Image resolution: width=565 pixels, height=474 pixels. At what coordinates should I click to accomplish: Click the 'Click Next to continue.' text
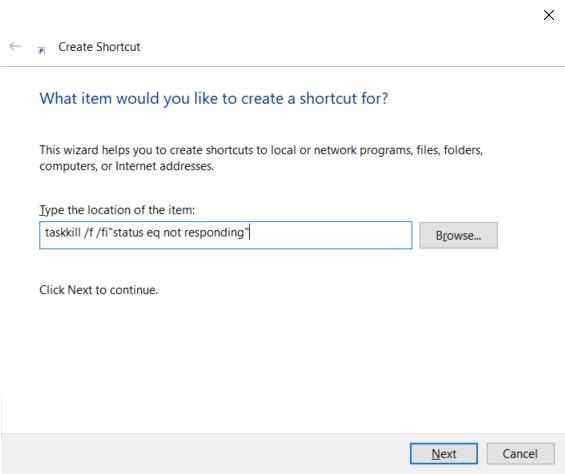point(98,290)
